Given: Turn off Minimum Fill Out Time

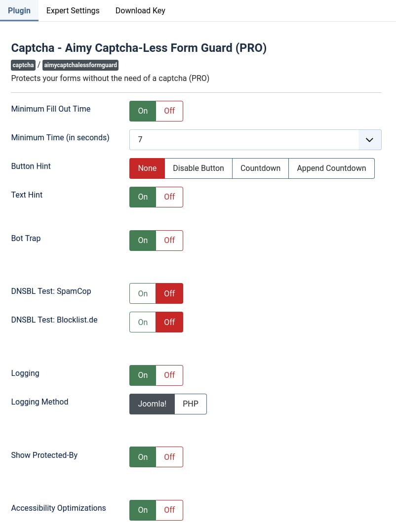Looking at the screenshot, I should 169,111.
